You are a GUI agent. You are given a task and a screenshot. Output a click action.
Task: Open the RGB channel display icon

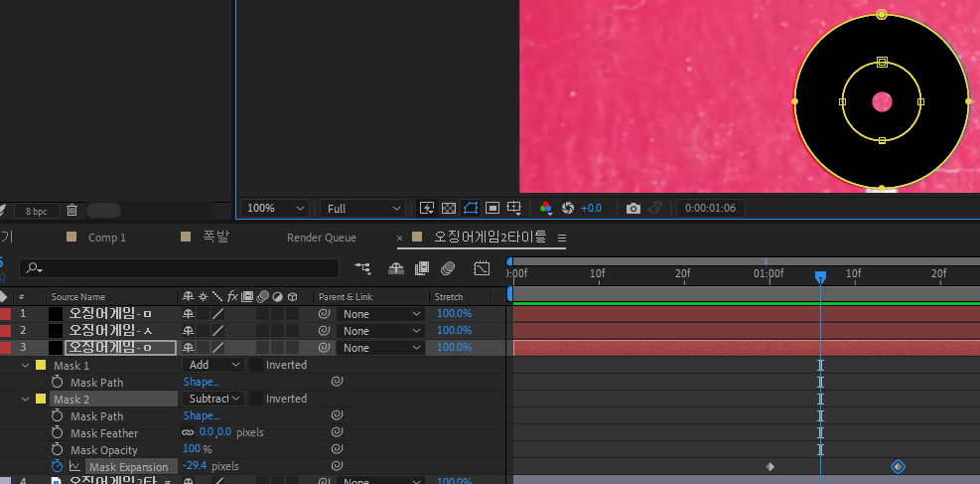pos(546,209)
